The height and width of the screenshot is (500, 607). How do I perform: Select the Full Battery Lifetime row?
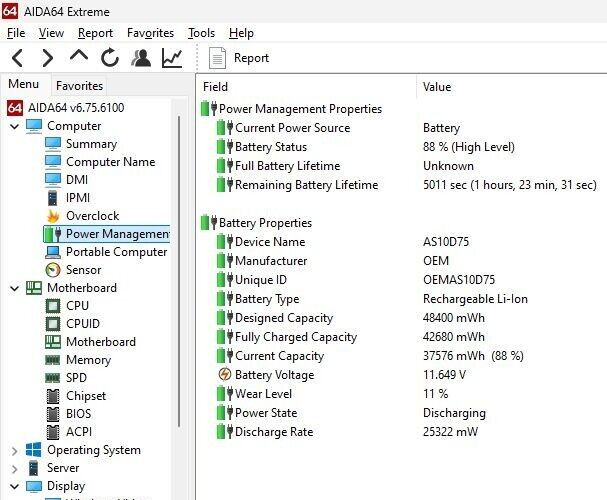403,166
